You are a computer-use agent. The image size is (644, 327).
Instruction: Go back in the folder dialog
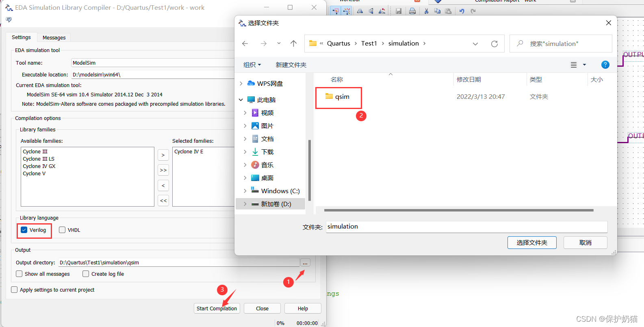(x=245, y=44)
